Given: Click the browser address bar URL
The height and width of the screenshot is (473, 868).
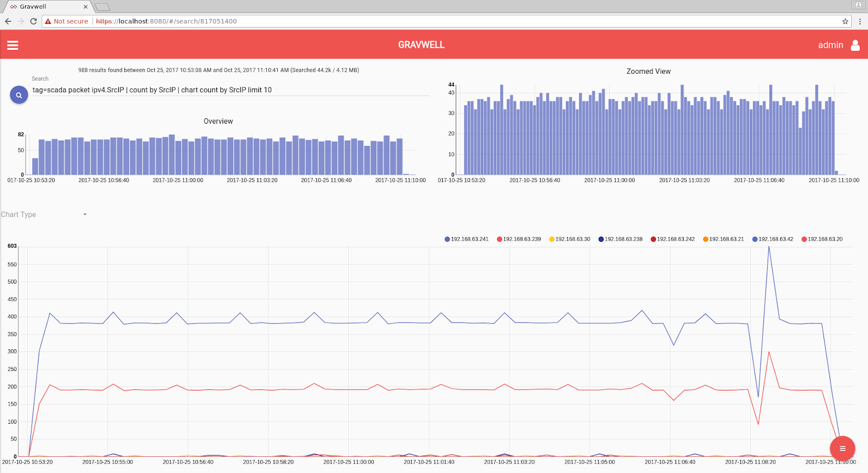Looking at the screenshot, I should [167, 21].
